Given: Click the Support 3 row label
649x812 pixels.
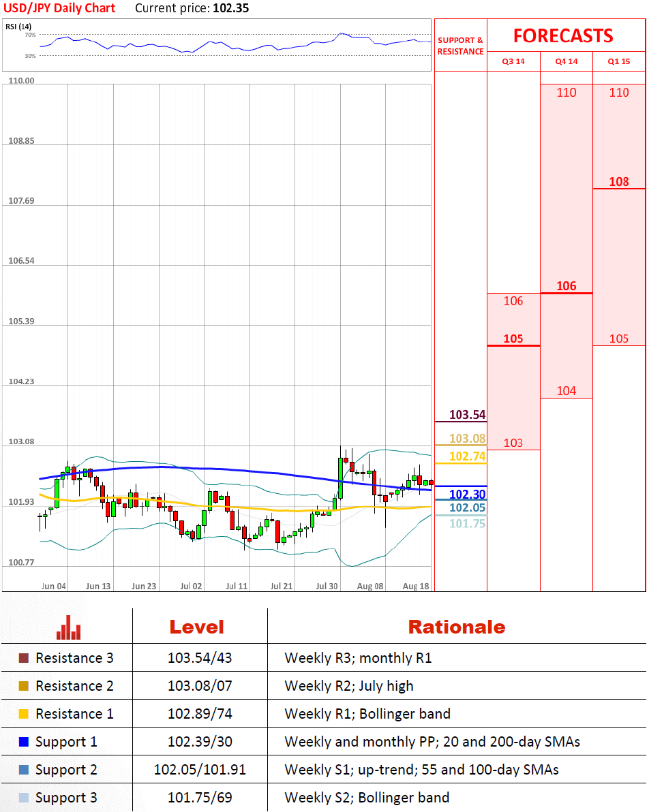Looking at the screenshot, I should pos(66,798).
